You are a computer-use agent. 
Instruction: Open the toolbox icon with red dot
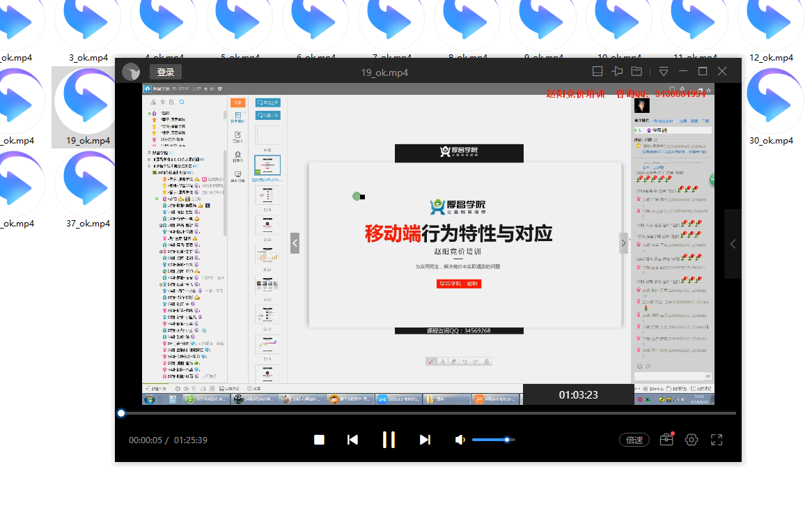666,440
